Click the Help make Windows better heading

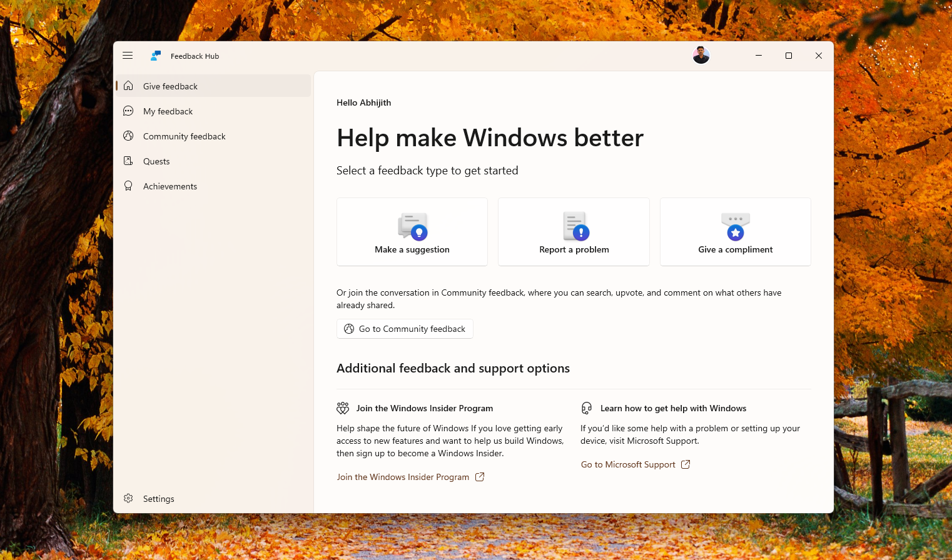(490, 137)
